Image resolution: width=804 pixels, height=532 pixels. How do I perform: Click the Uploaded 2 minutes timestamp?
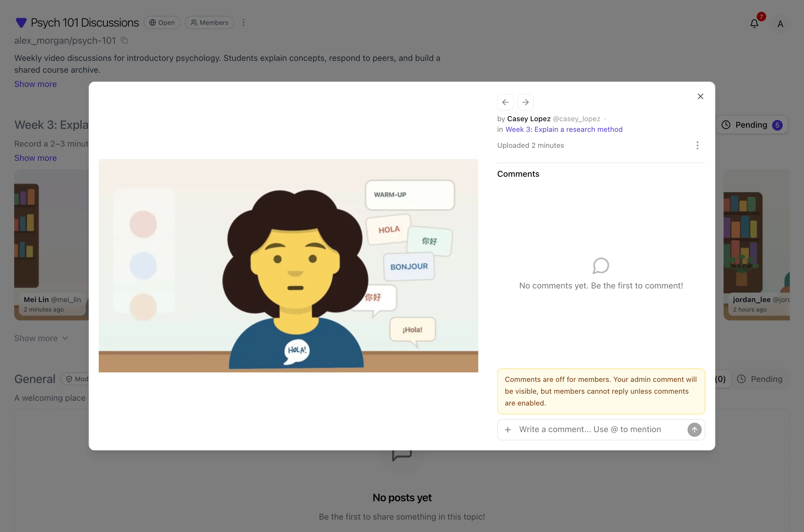point(530,145)
